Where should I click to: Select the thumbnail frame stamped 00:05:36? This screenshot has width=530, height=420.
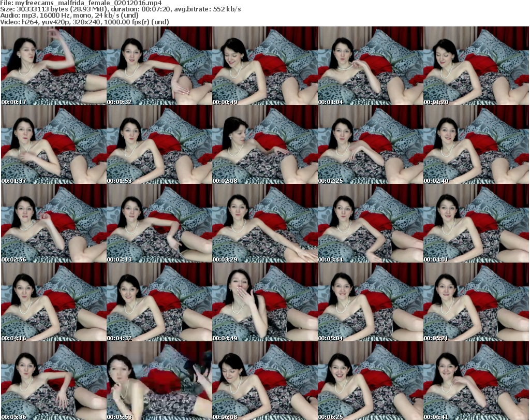click(x=54, y=381)
